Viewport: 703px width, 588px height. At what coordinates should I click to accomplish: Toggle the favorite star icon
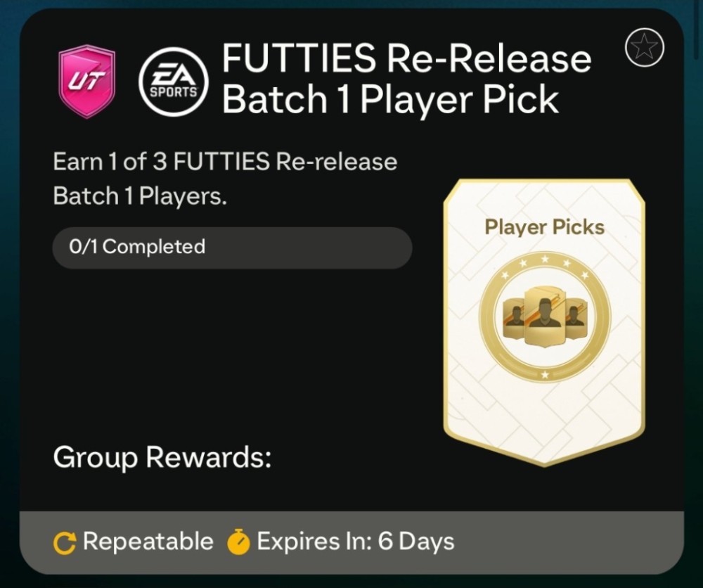pyautogui.click(x=644, y=48)
